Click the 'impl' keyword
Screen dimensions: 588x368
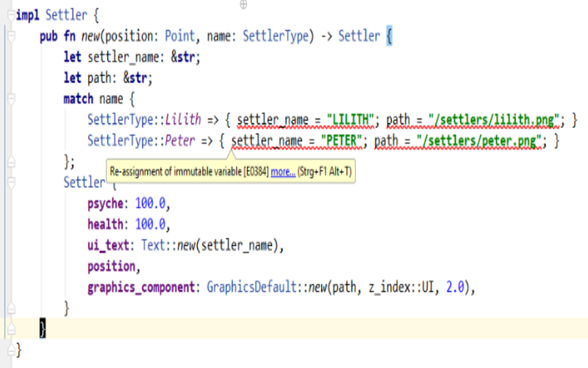tap(27, 15)
